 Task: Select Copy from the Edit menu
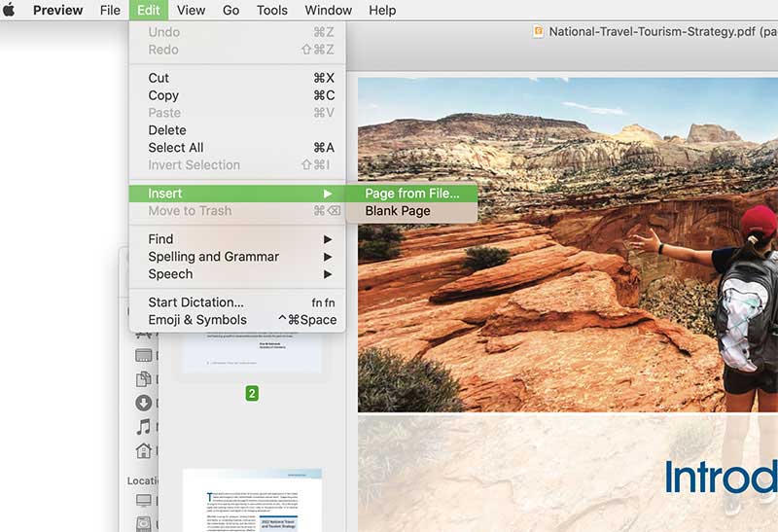[163, 95]
